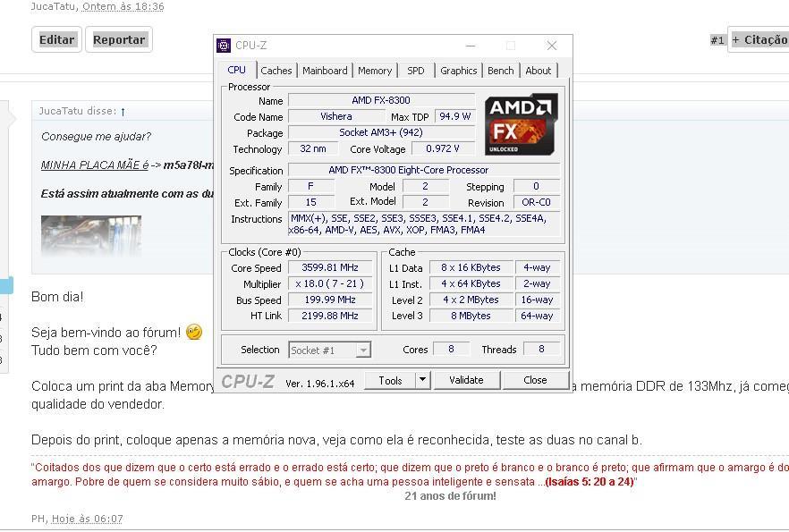Image resolution: width=789 pixels, height=532 pixels.
Task: Click the winking smiley emoji in forum post
Action: 194,332
